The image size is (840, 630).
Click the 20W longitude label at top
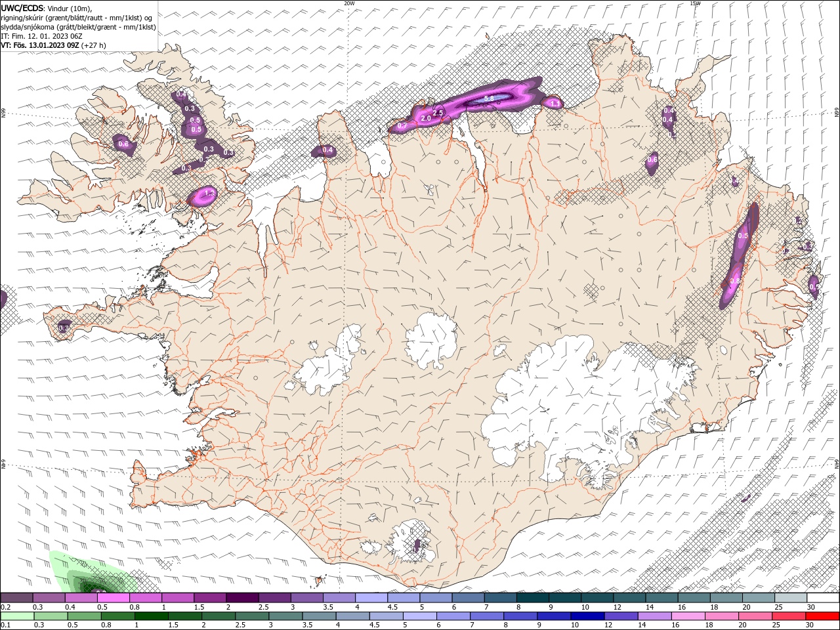(349, 3)
